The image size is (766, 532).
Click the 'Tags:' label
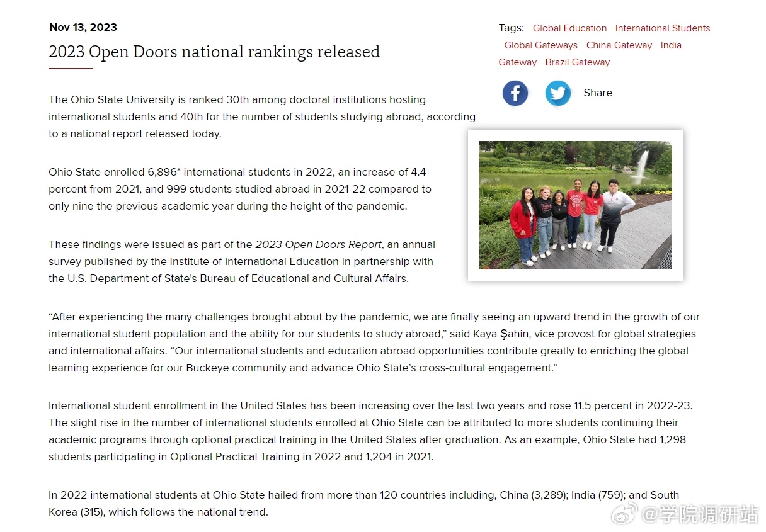(x=511, y=28)
